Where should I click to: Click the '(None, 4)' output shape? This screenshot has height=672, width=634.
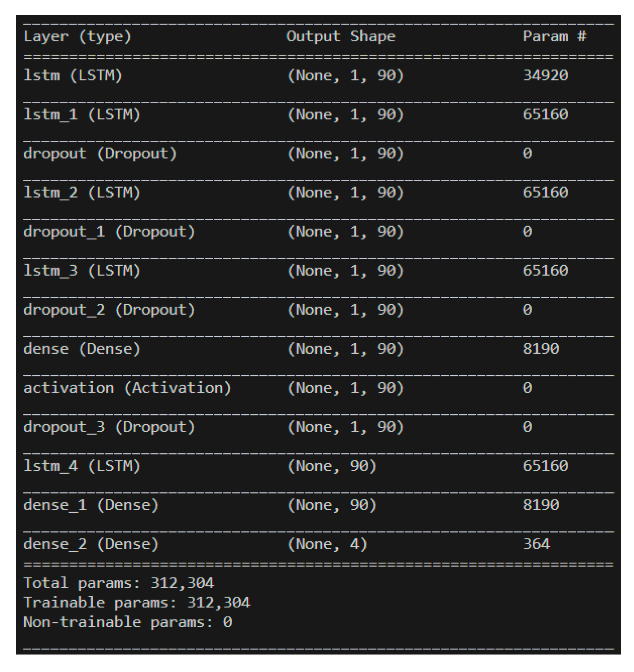click(x=327, y=544)
